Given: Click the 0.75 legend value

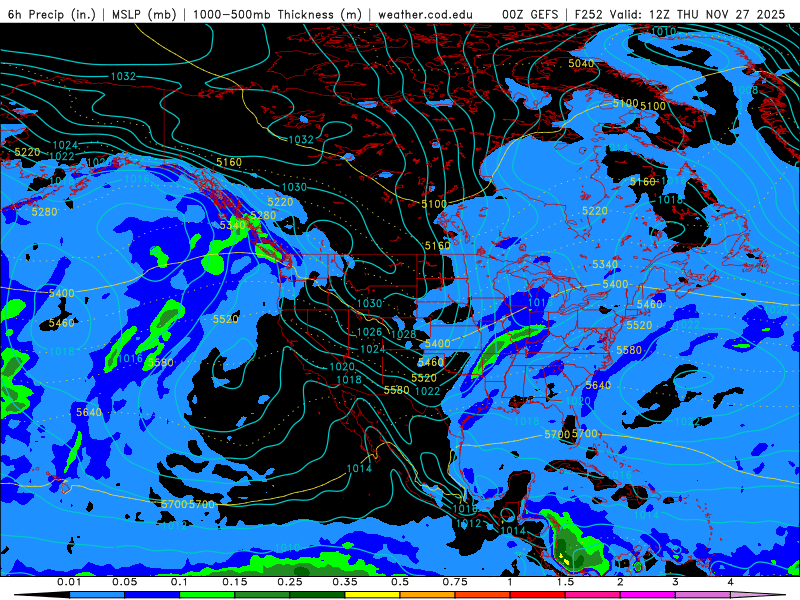Looking at the screenshot, I should (455, 582).
